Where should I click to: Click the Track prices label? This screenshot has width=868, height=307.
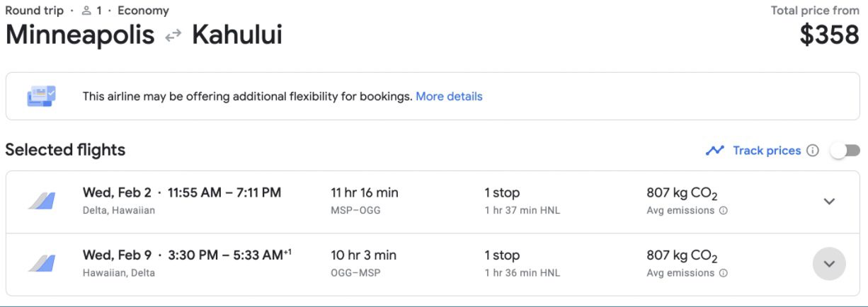pyautogui.click(x=767, y=151)
